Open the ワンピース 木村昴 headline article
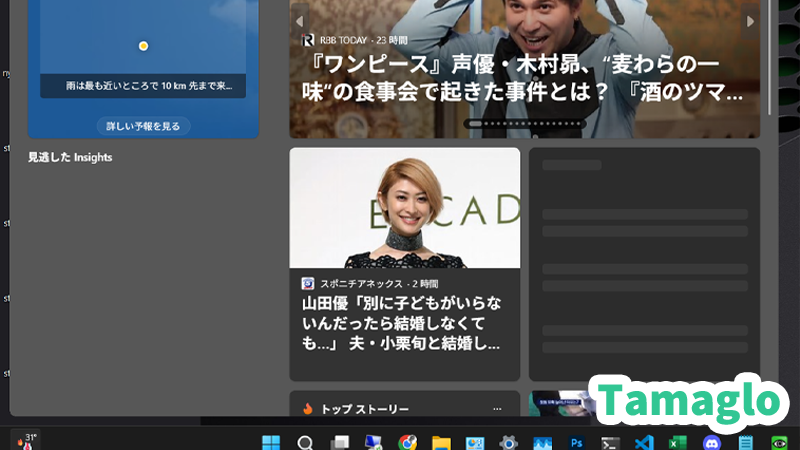Screen dimensions: 800x450 point(522,78)
